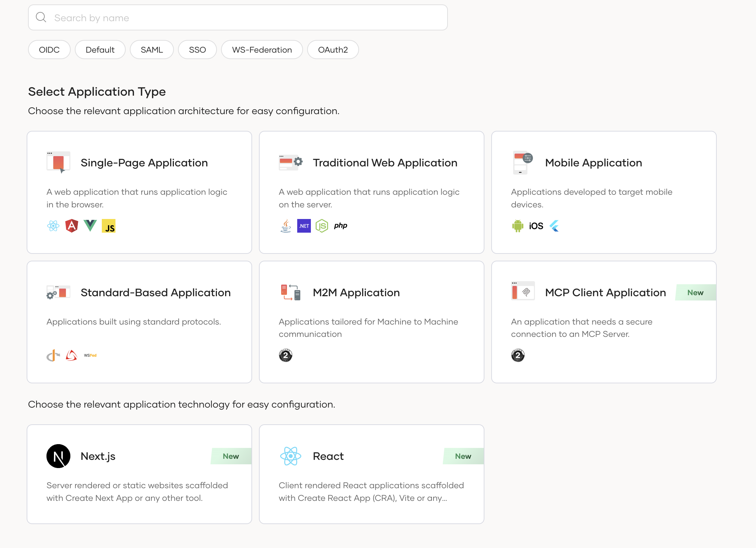Select the Node.js icon
756x548 pixels.
(x=322, y=226)
